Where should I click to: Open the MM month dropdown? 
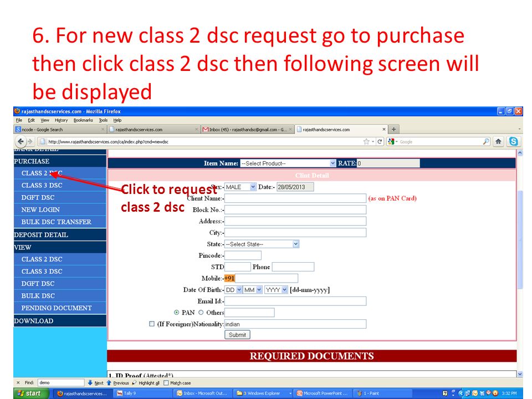click(253, 290)
